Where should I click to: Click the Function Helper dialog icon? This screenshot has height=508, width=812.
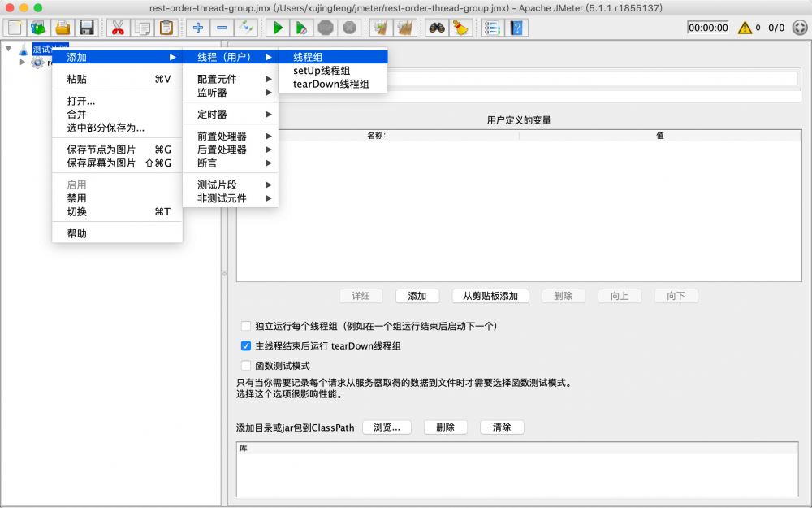[x=491, y=27]
